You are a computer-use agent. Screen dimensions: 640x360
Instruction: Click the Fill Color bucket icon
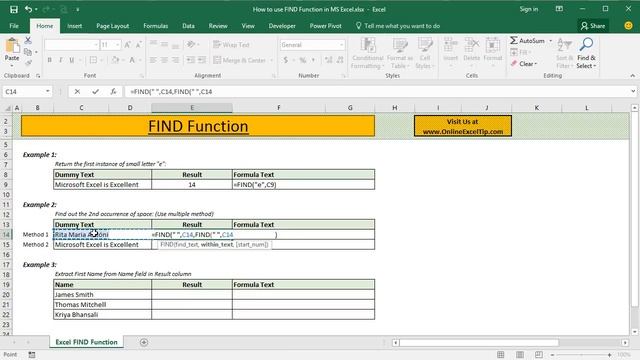coord(115,60)
